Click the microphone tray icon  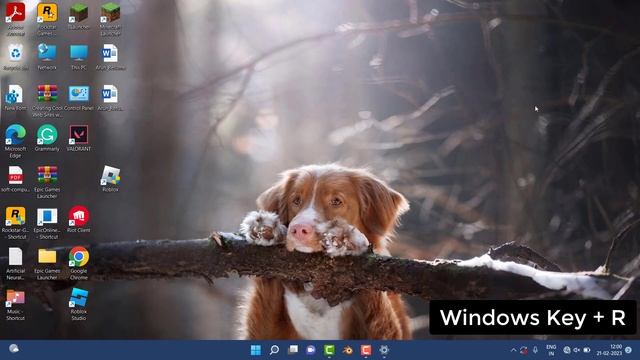(535, 350)
